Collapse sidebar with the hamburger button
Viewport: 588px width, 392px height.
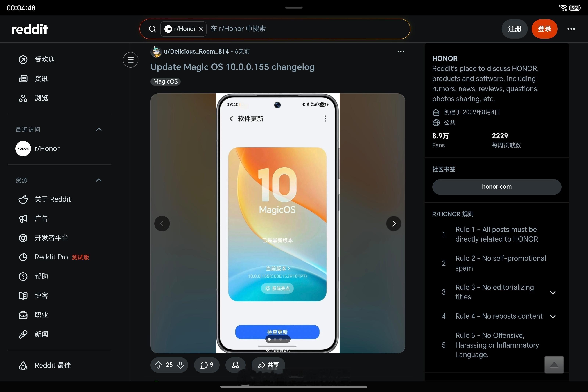point(130,60)
